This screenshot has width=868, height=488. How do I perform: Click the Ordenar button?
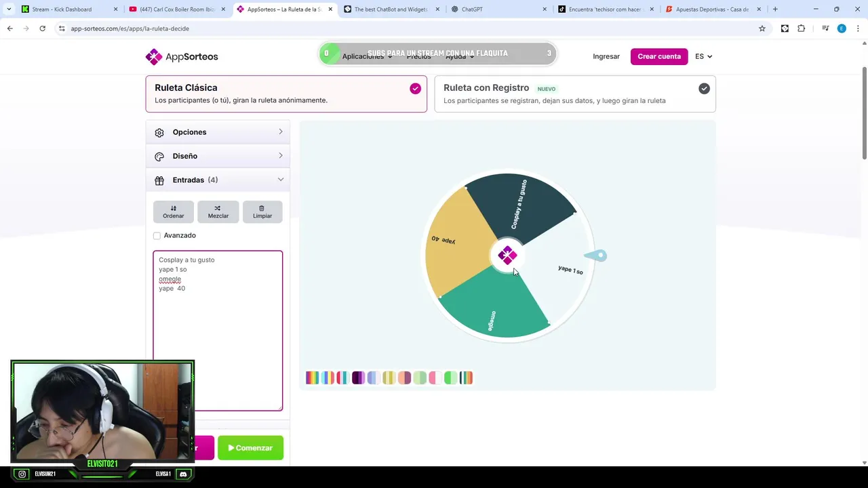coord(173,211)
